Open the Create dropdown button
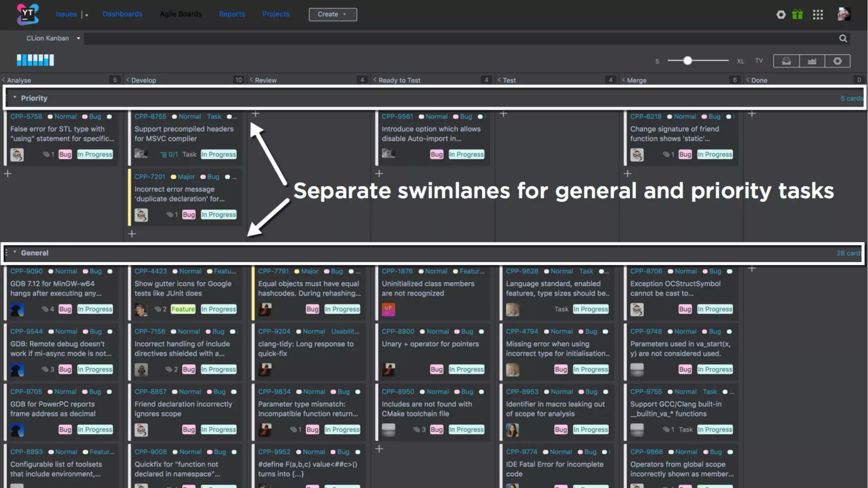Screen dimensions: 868x488 click(332, 14)
